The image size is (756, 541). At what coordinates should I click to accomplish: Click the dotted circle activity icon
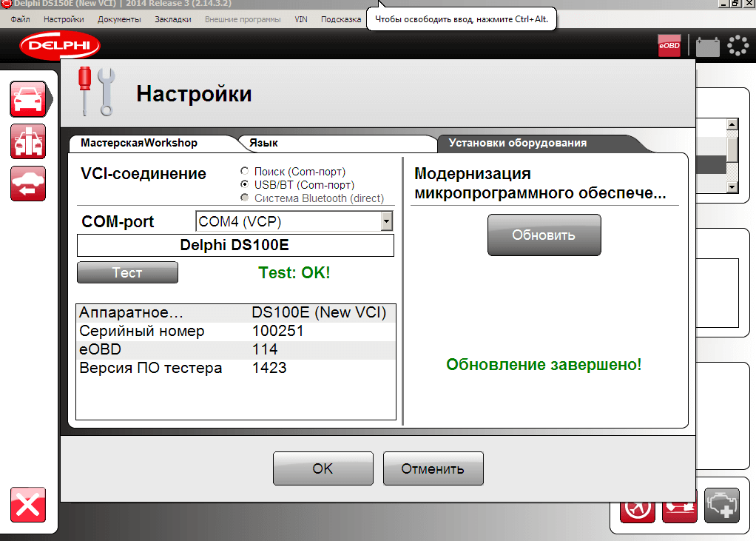coord(738,46)
